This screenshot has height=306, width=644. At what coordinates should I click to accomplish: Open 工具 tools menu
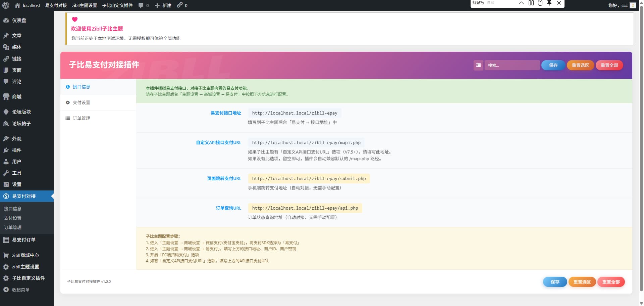click(x=27, y=173)
